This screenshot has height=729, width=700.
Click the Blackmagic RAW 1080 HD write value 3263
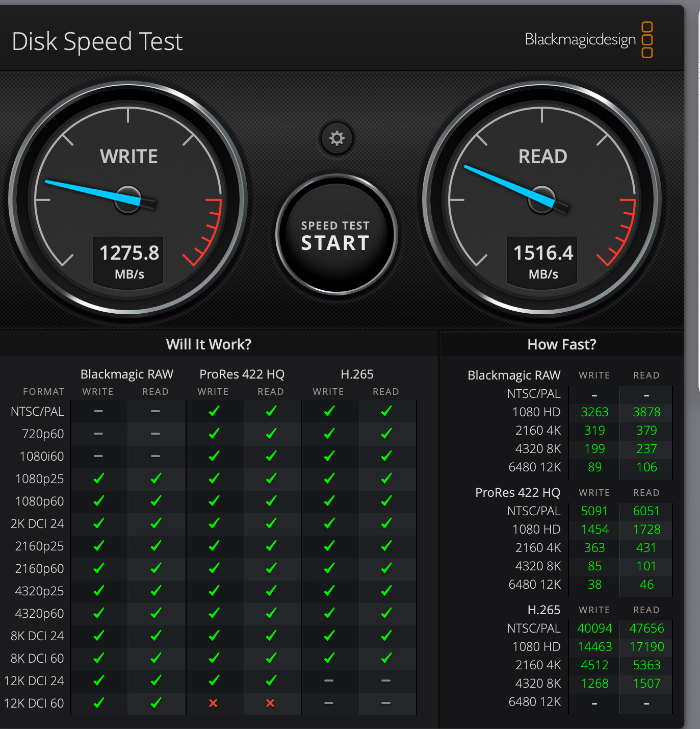pyautogui.click(x=594, y=412)
